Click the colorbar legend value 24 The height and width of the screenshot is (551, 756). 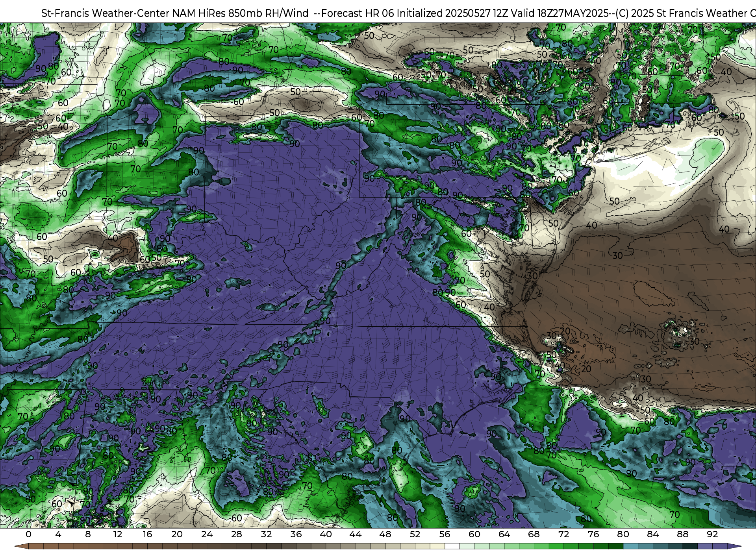point(207,534)
